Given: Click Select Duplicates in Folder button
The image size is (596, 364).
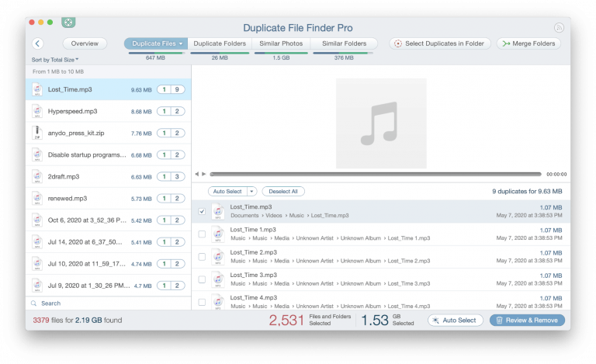Looking at the screenshot, I should pos(440,43).
